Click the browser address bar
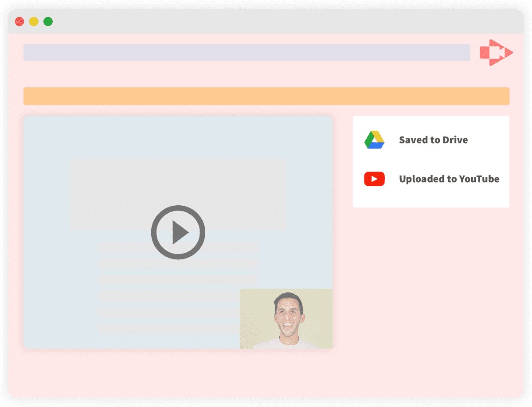 [246, 52]
